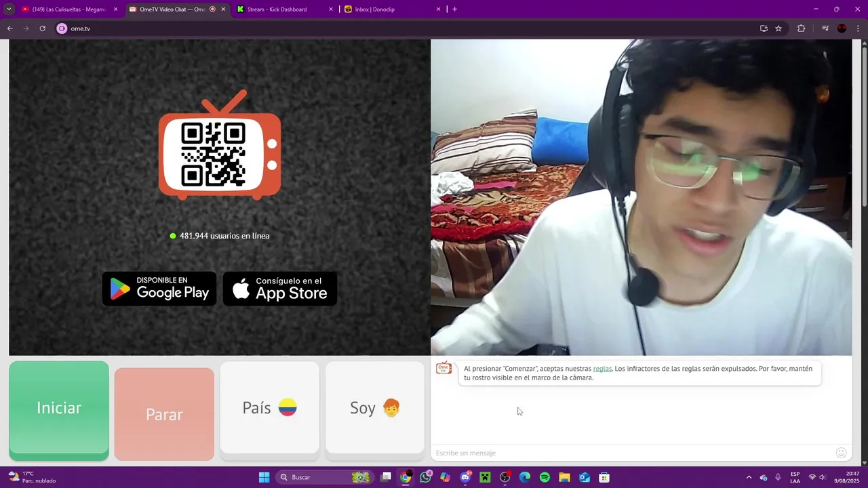Open the Chrome profile avatar
The width and height of the screenshot is (868, 488).
842,28
